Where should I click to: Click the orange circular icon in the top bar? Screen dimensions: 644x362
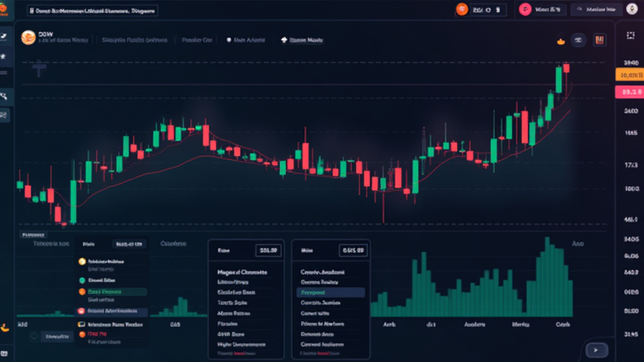(x=462, y=9)
